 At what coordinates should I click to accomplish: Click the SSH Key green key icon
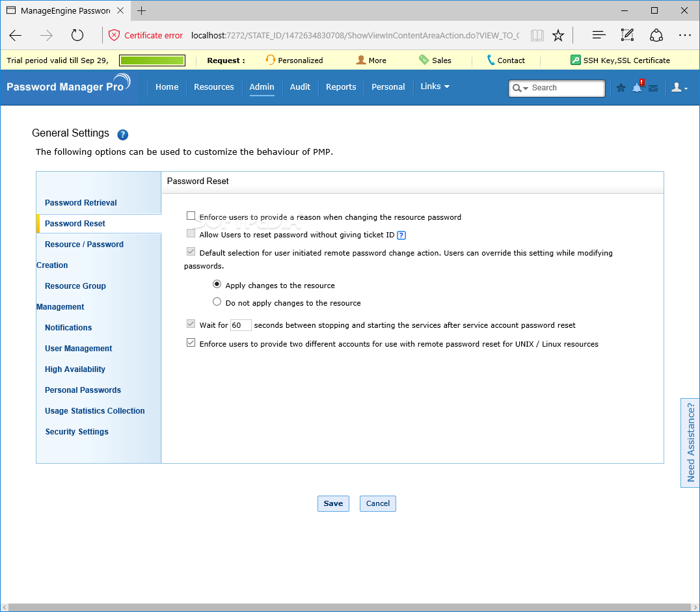(576, 60)
